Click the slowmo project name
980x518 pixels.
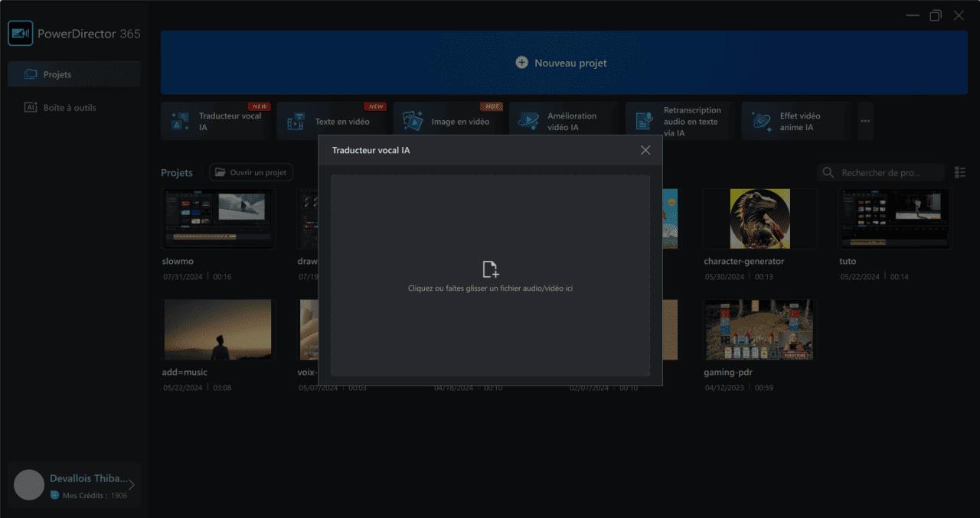point(178,262)
